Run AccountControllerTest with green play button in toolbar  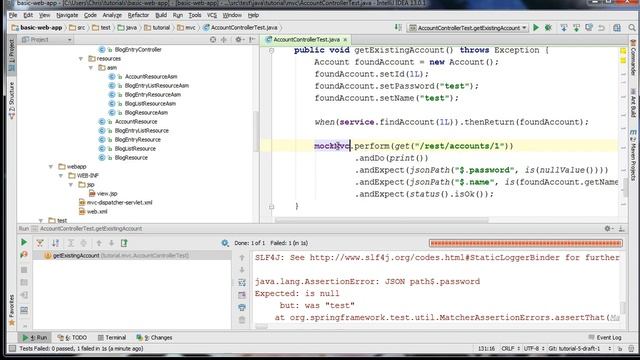click(536, 28)
